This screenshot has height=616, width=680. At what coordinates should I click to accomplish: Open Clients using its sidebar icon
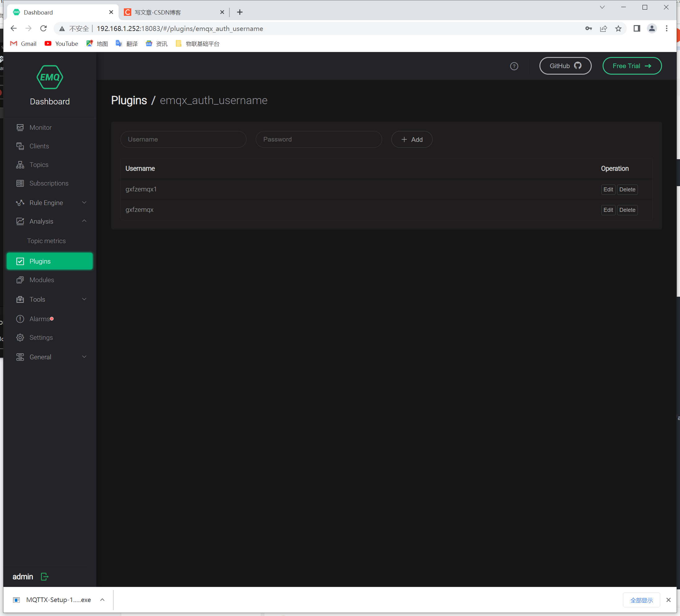tap(20, 146)
